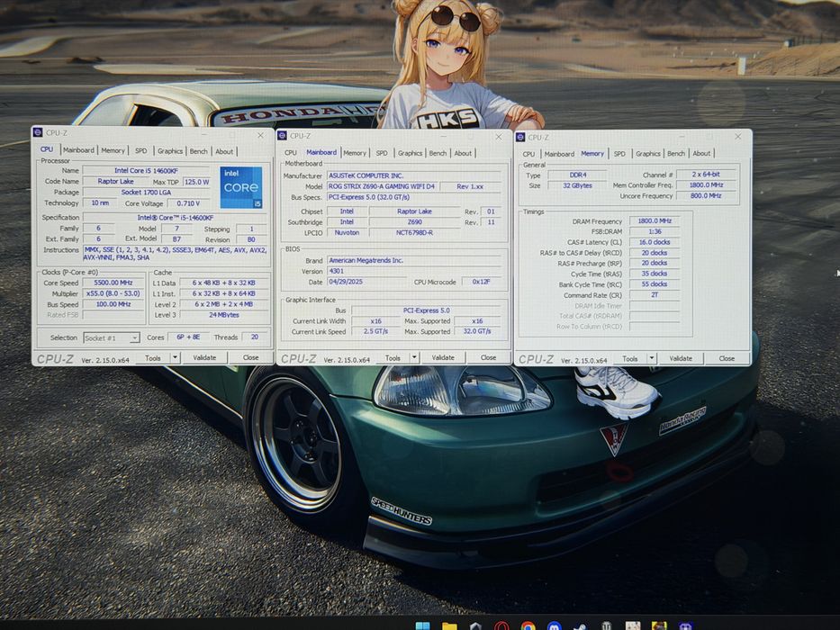The width and height of the screenshot is (840, 630).
Task: Click Validate in the Memory window
Action: coord(681,358)
